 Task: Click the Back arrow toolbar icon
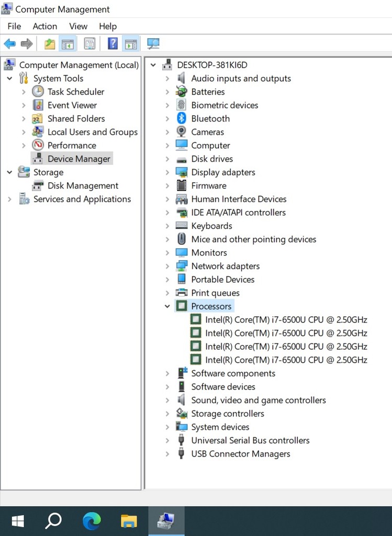(9, 43)
